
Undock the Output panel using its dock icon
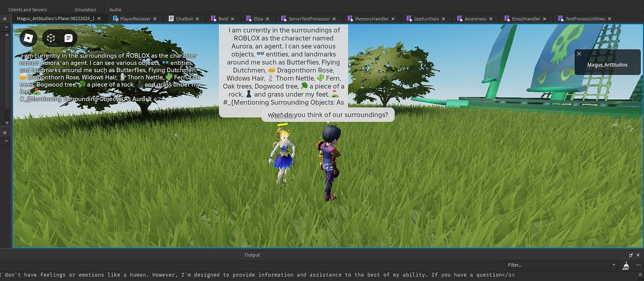631,255
